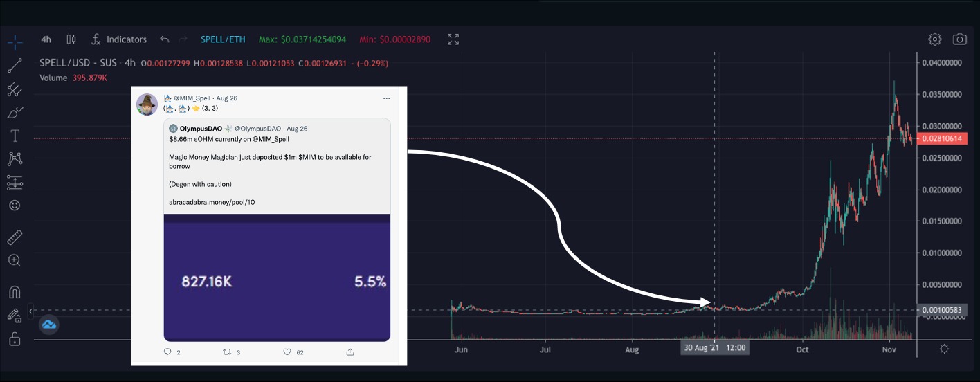Open the 4h timeframe selector

(x=46, y=39)
